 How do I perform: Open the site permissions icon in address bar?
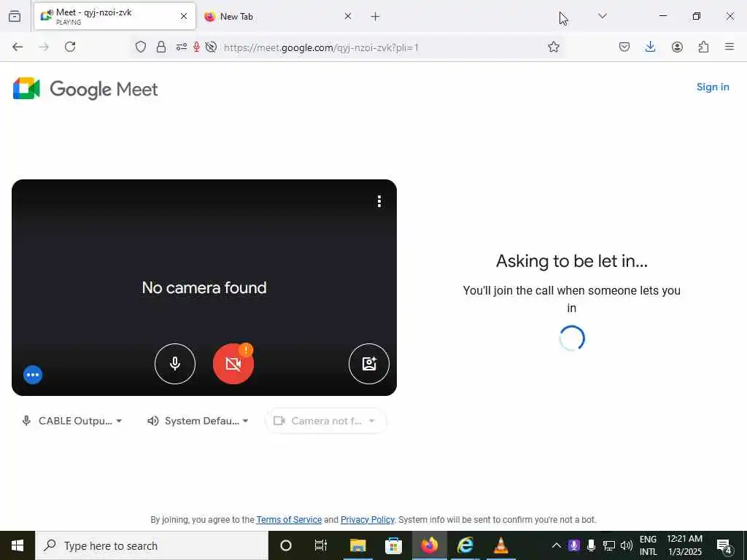181,47
